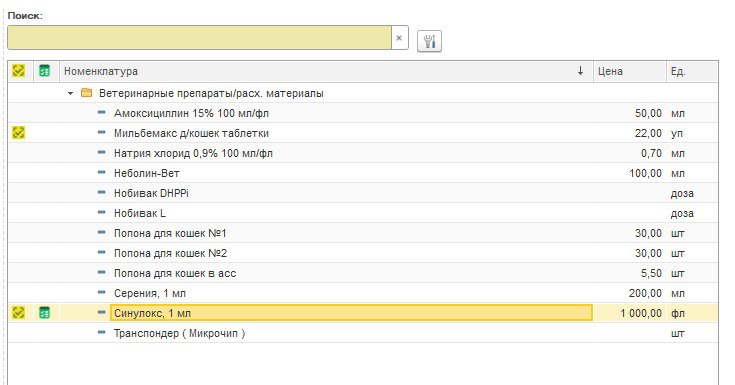Click price 22,00 of Мильбемакс
The height and width of the screenshot is (385, 735).
648,134
